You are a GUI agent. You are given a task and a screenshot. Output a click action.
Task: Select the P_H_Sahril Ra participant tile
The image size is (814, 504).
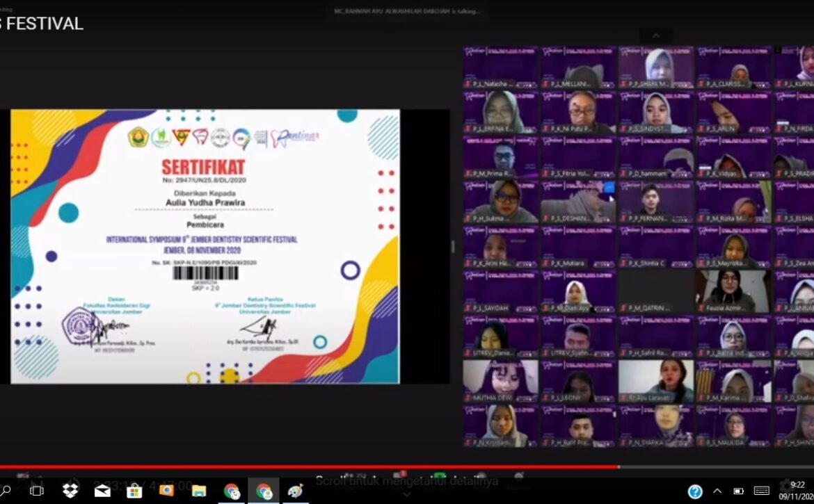656,336
